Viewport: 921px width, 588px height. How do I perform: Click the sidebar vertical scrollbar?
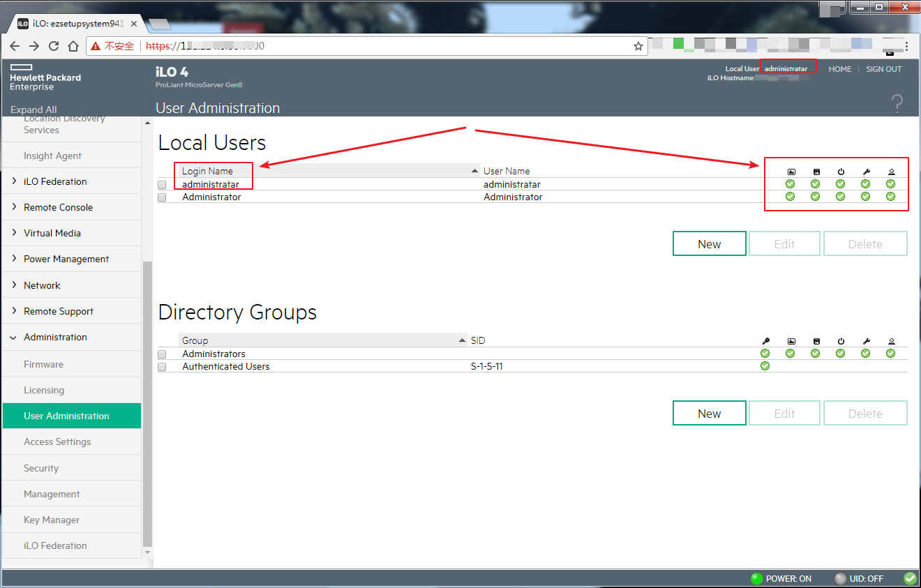coord(147,405)
